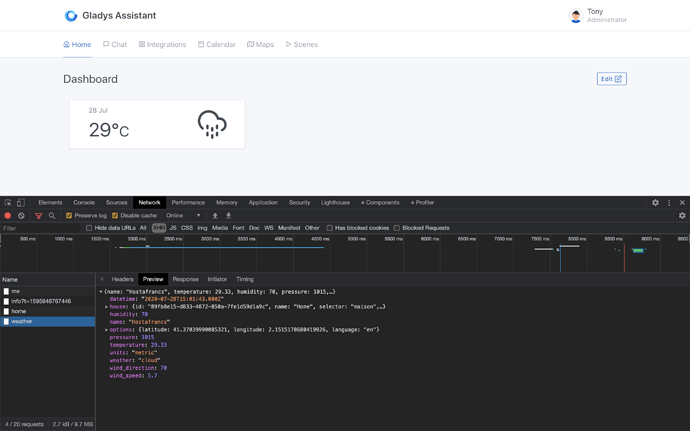Open the Performance panel
This screenshot has height=431, width=690.
click(188, 203)
